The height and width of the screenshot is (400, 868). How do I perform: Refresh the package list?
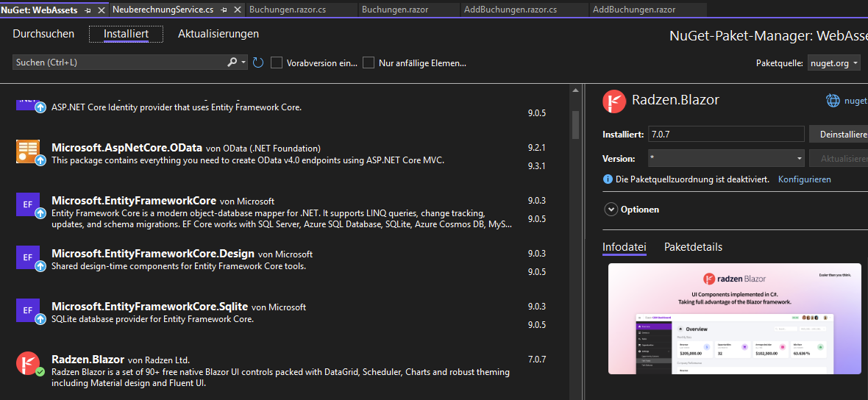(x=258, y=63)
